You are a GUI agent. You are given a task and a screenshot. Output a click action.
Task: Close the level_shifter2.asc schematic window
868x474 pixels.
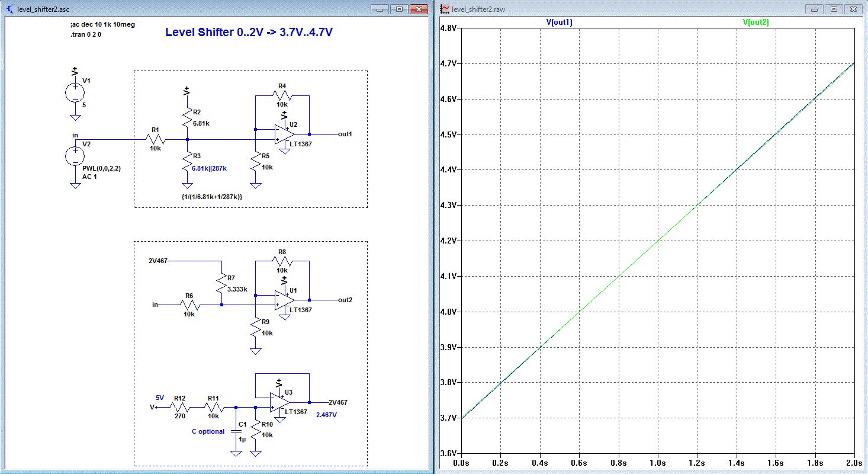[419, 9]
